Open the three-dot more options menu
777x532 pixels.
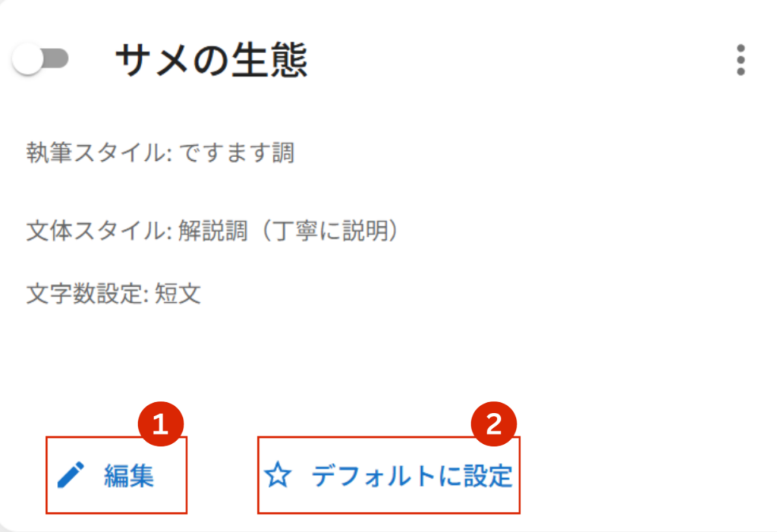pos(741,60)
